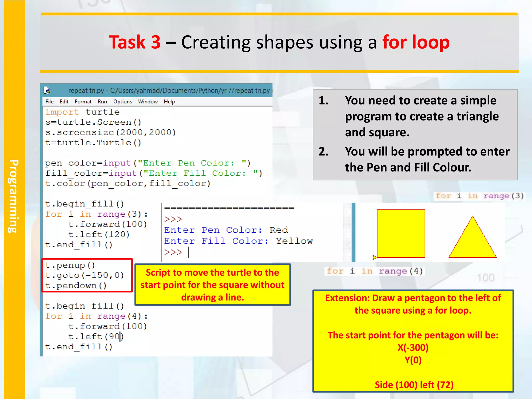
Task: Open the Run menu
Action: (102, 102)
